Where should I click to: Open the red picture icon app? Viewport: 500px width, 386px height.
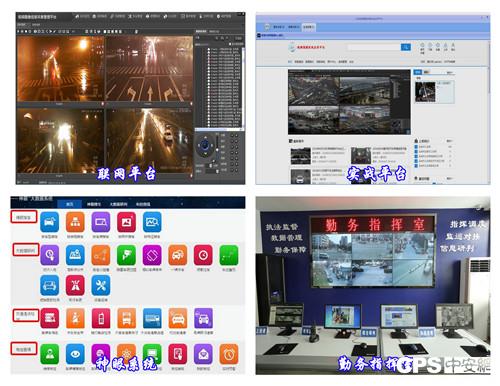tap(126, 221)
